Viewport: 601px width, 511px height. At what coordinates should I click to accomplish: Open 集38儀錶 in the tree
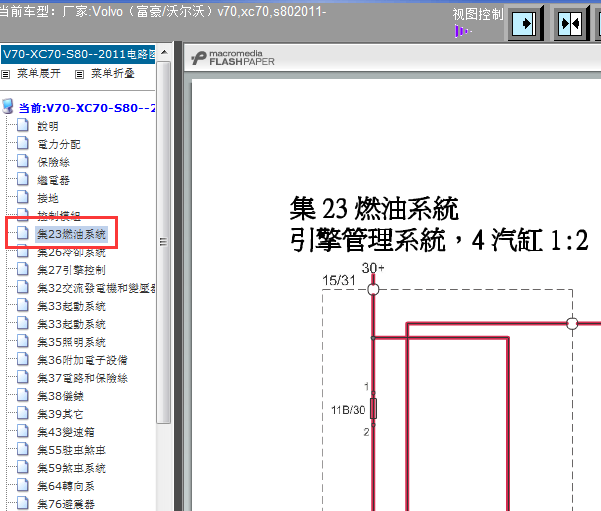[x=60, y=396]
